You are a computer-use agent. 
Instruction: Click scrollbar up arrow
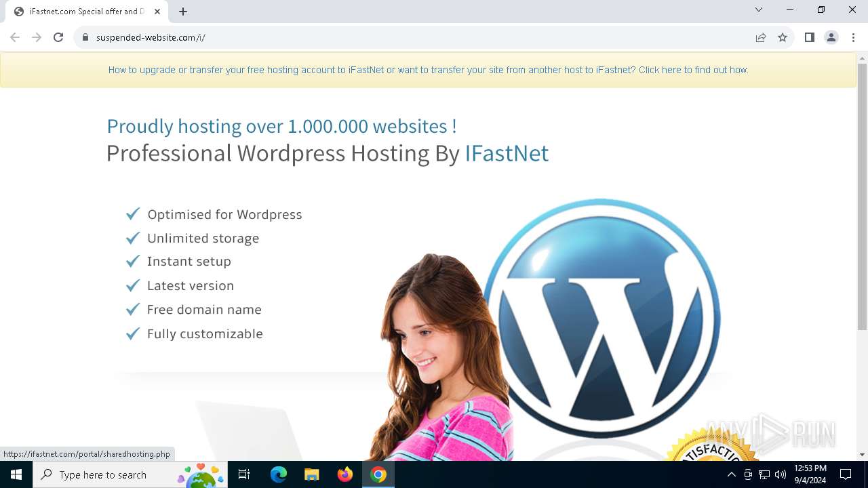[862, 58]
